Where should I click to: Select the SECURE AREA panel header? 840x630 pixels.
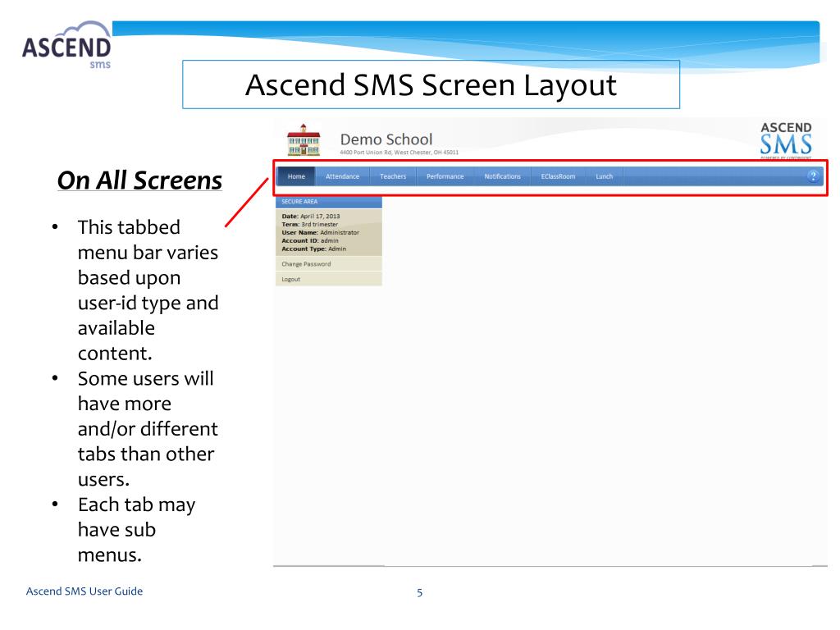(x=328, y=202)
